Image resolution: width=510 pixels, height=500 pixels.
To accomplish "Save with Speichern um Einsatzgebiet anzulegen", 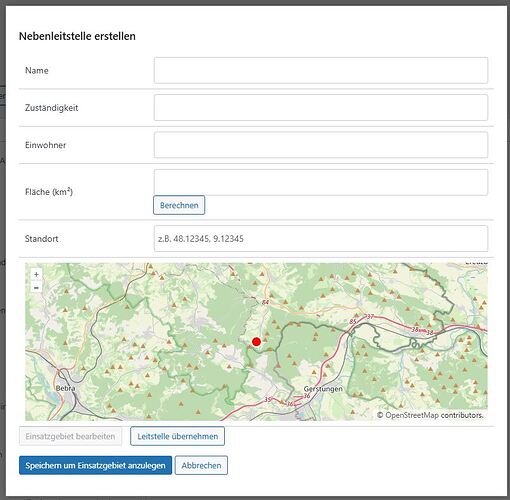I will (95, 465).
